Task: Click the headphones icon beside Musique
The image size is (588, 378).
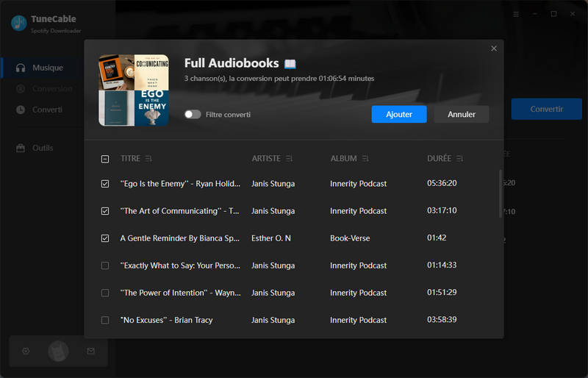Action: click(21, 68)
